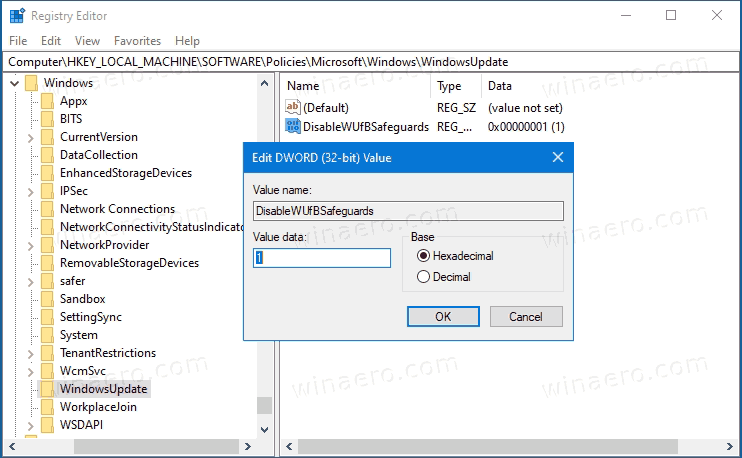Open the Favorites menu

(137, 41)
